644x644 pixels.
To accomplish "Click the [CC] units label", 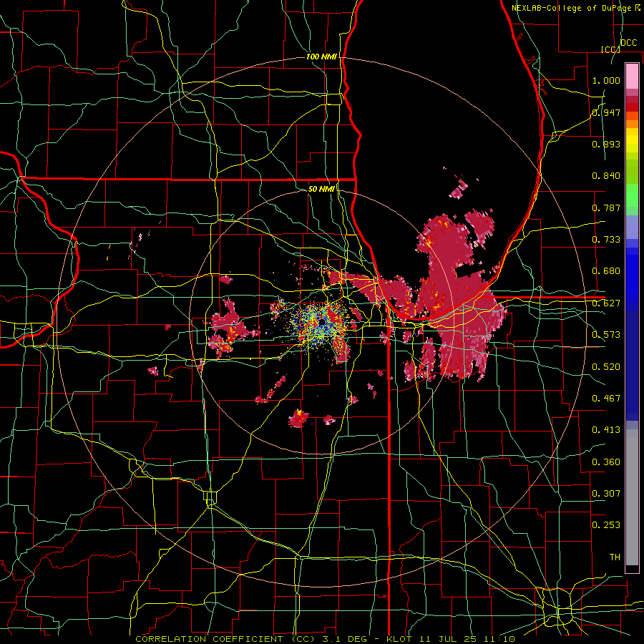I will coord(610,49).
